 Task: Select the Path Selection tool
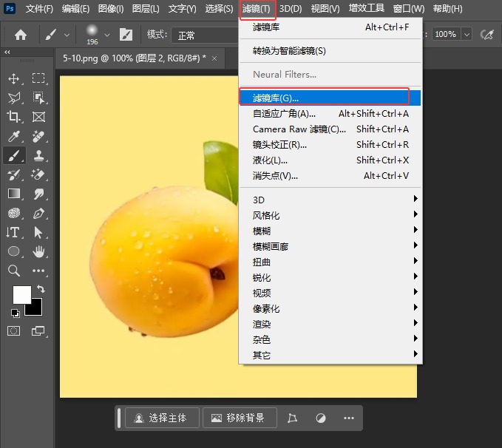click(x=38, y=232)
